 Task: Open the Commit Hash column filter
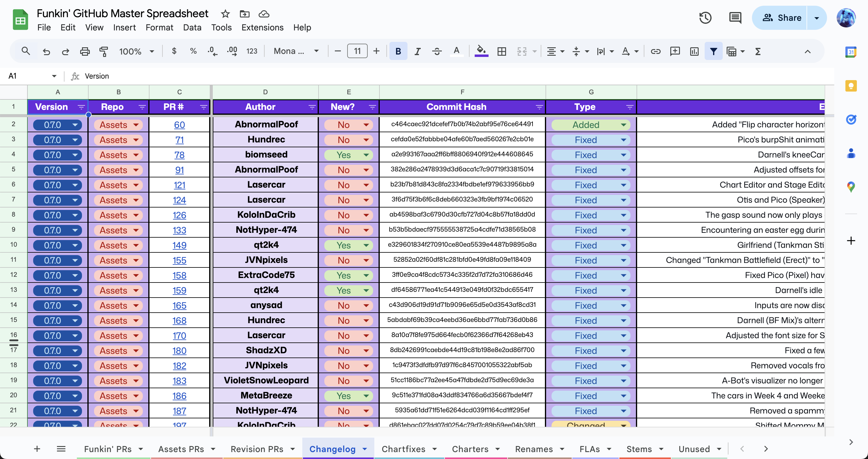coord(539,107)
